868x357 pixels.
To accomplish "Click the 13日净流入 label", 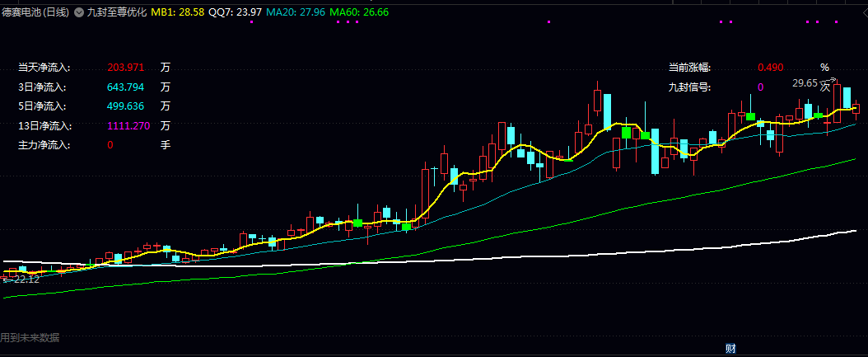I will (44, 126).
